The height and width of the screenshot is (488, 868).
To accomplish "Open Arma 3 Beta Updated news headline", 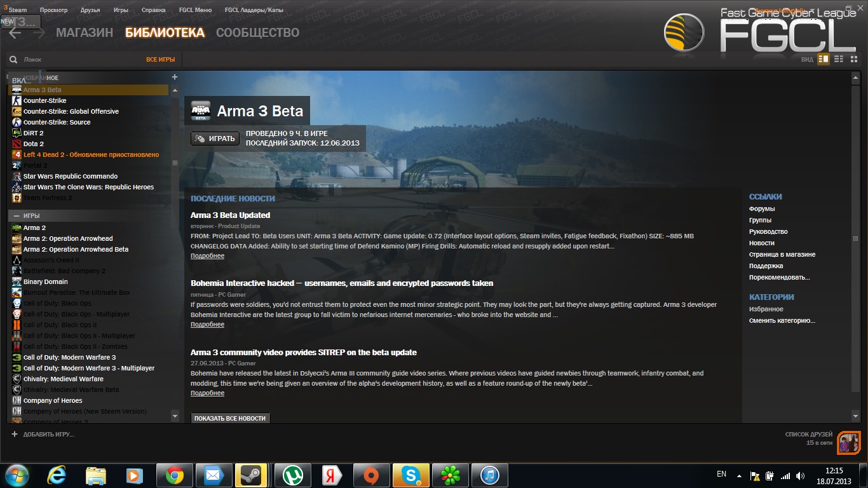I will 230,215.
